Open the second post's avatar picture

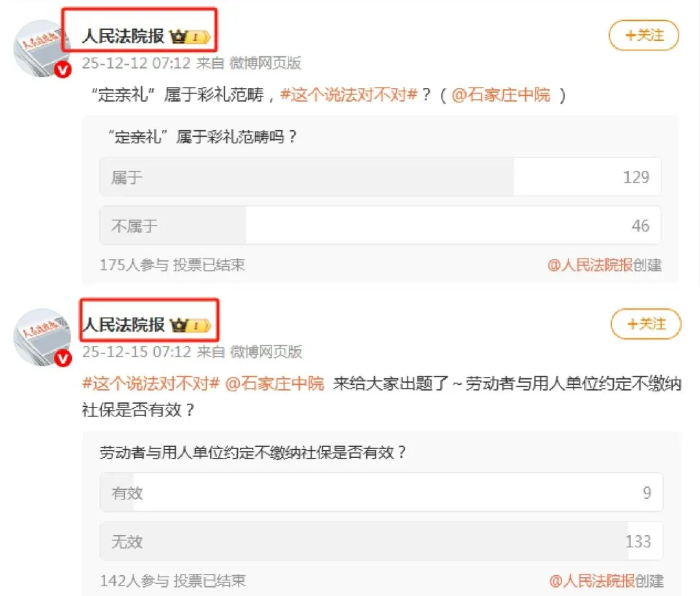pyautogui.click(x=41, y=337)
